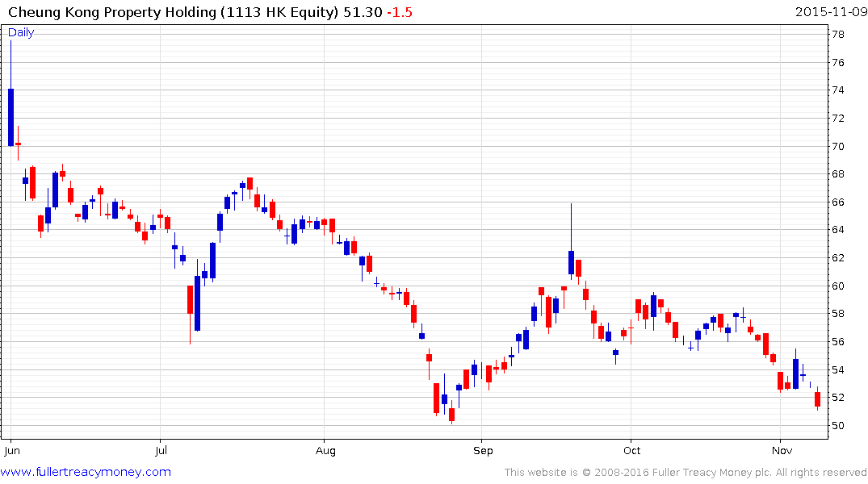Click the 74 price axis label
868x484 pixels.
click(x=837, y=90)
